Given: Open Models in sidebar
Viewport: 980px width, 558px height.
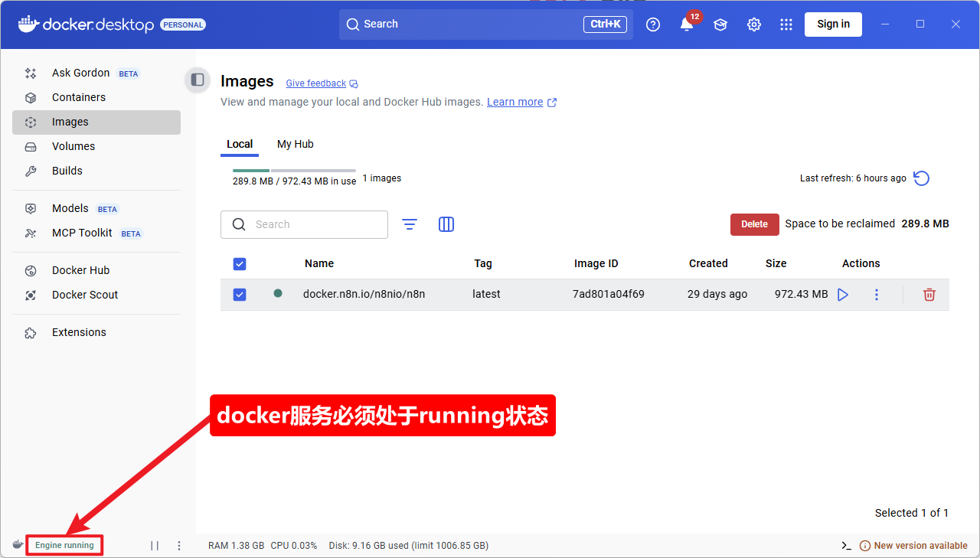Looking at the screenshot, I should pos(96,208).
